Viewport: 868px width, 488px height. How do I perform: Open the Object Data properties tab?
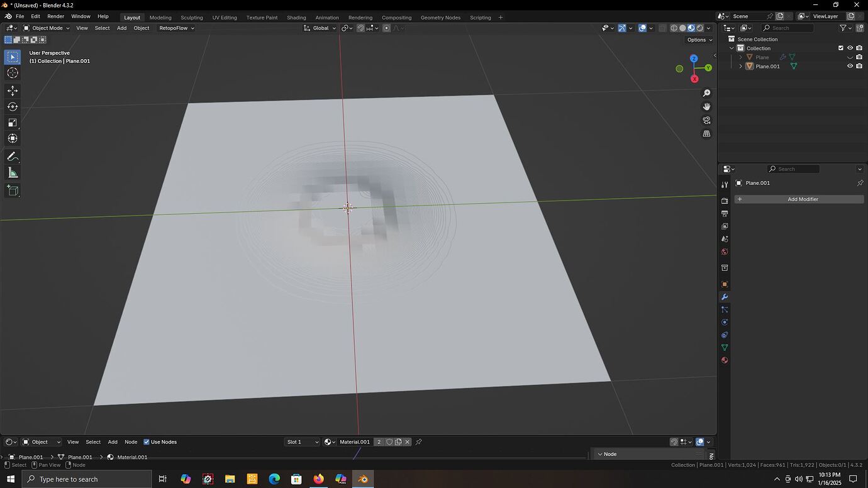click(x=725, y=348)
